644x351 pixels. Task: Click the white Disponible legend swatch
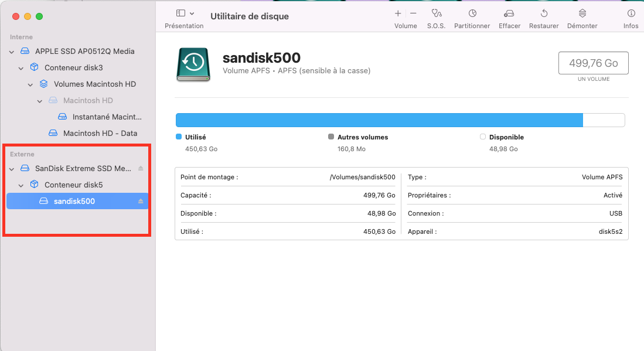pos(483,137)
